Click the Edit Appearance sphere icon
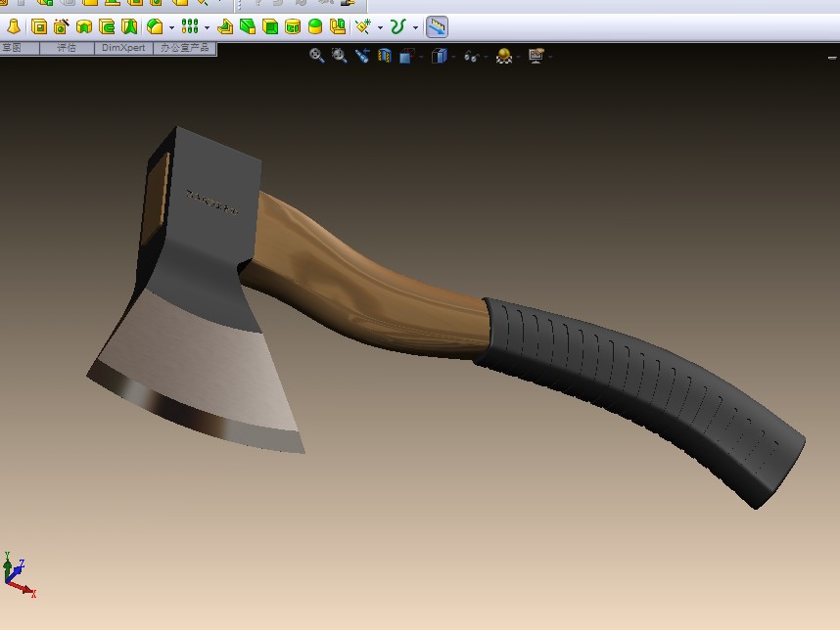The height and width of the screenshot is (630, 840). click(504, 56)
